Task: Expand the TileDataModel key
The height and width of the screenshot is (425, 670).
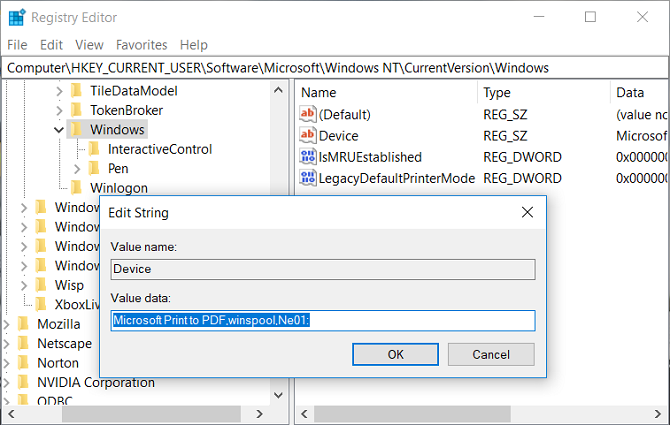Action: tap(59, 91)
